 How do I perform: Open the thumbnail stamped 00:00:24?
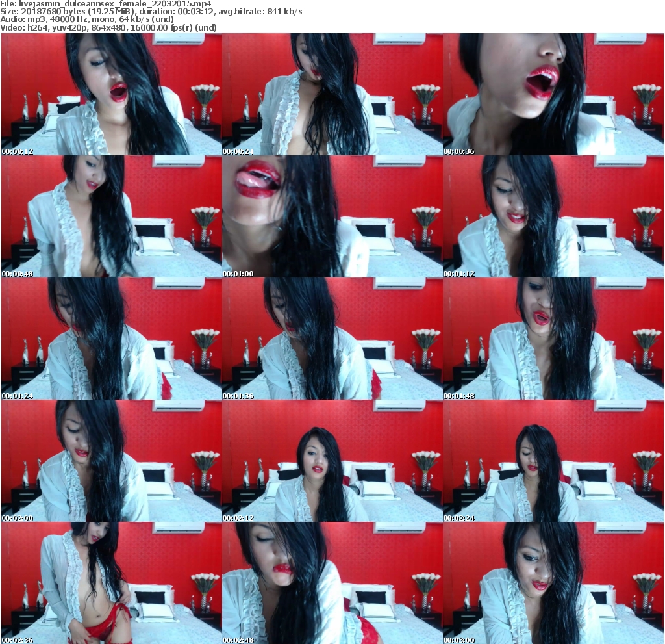[332, 94]
